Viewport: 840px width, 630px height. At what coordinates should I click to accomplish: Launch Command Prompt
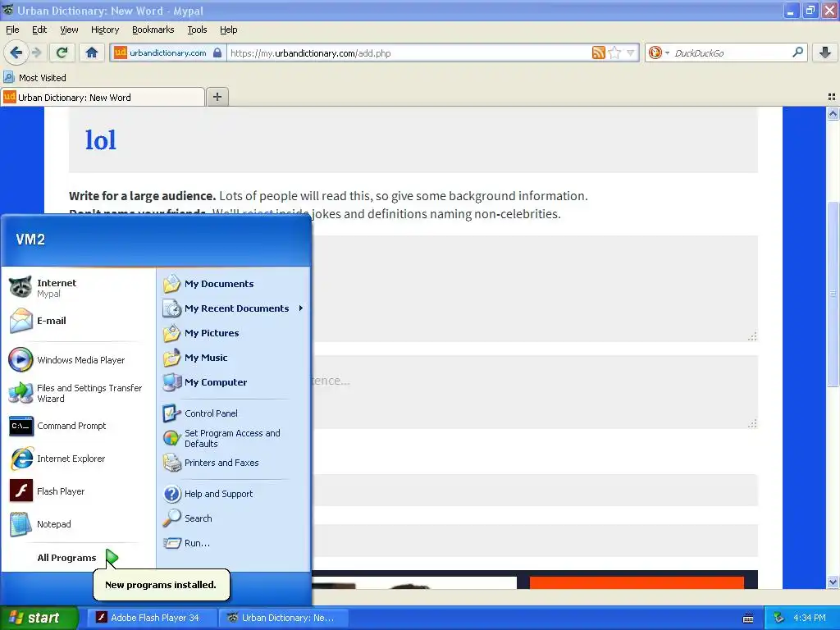click(78, 426)
